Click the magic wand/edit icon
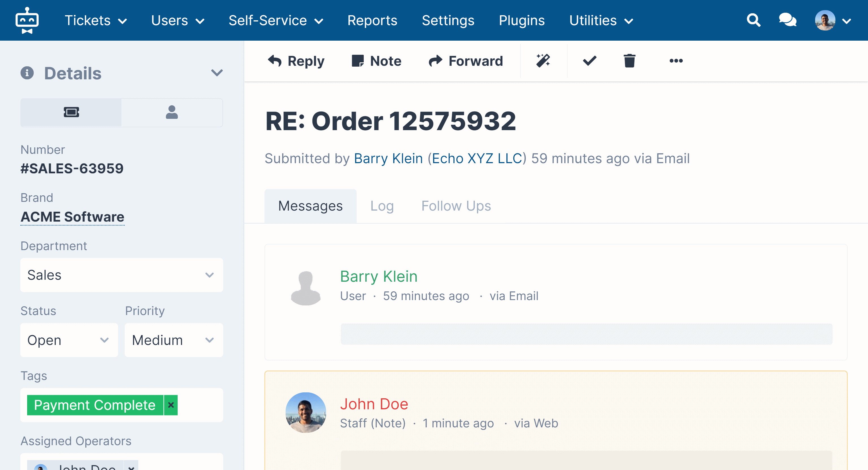868x470 pixels. (543, 60)
